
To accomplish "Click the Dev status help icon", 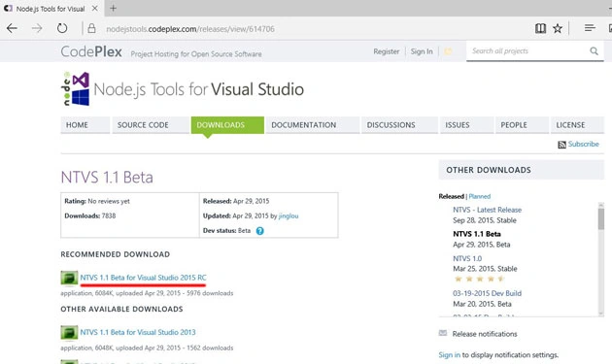I will coord(260,231).
